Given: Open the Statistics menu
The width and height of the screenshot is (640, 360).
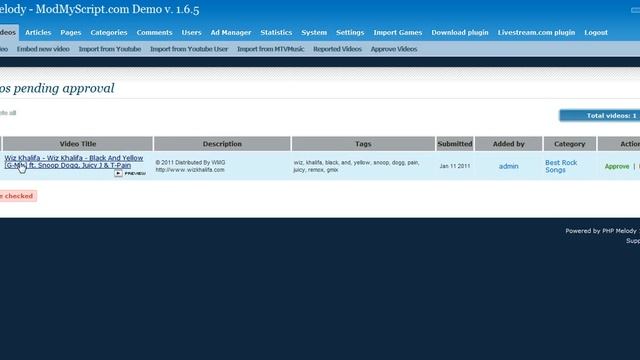Looking at the screenshot, I should tap(276, 32).
